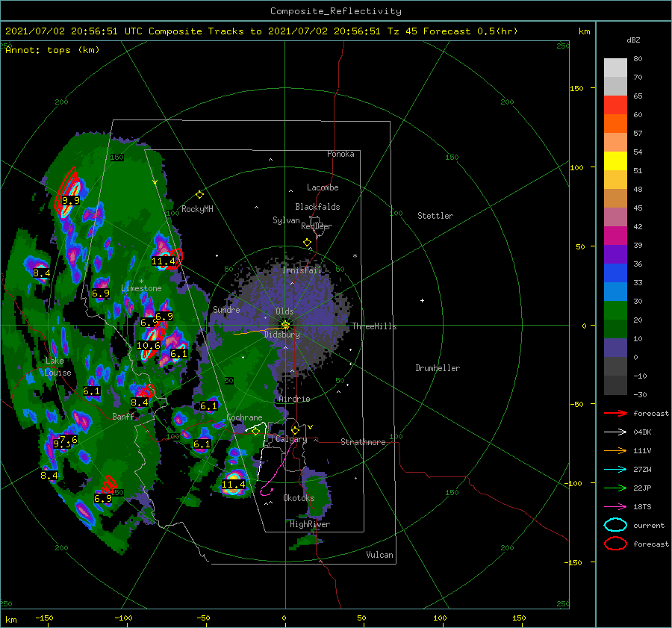Click the RockyMH label
Viewport: 672px width, 628px height.
click(197, 209)
